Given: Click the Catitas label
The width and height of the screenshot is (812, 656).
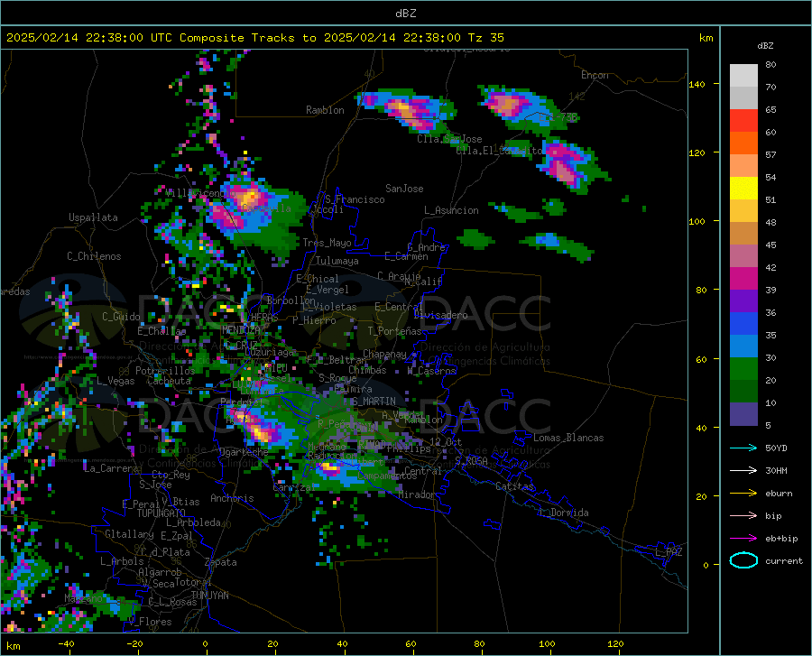Looking at the screenshot, I should click(515, 486).
